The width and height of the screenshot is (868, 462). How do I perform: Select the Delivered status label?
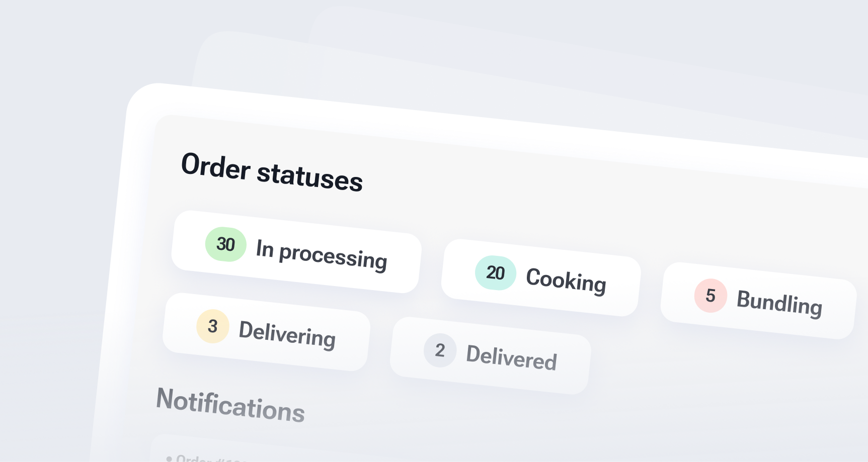[x=511, y=357]
